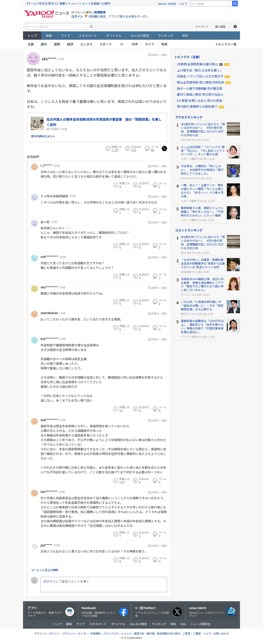Share main comment on X
The height and width of the screenshot is (644, 263).
164,148
